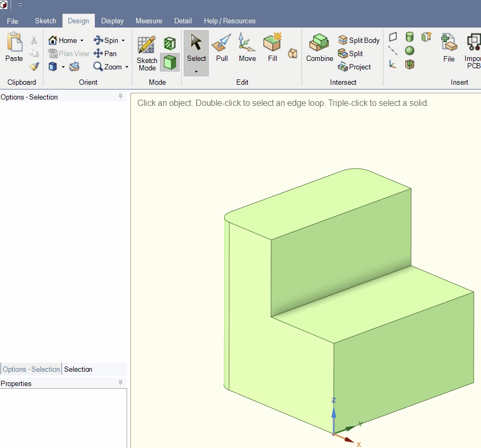Viewport: 481px width, 448px height.
Task: Open the Detail ribbon tab
Action: 183,21
